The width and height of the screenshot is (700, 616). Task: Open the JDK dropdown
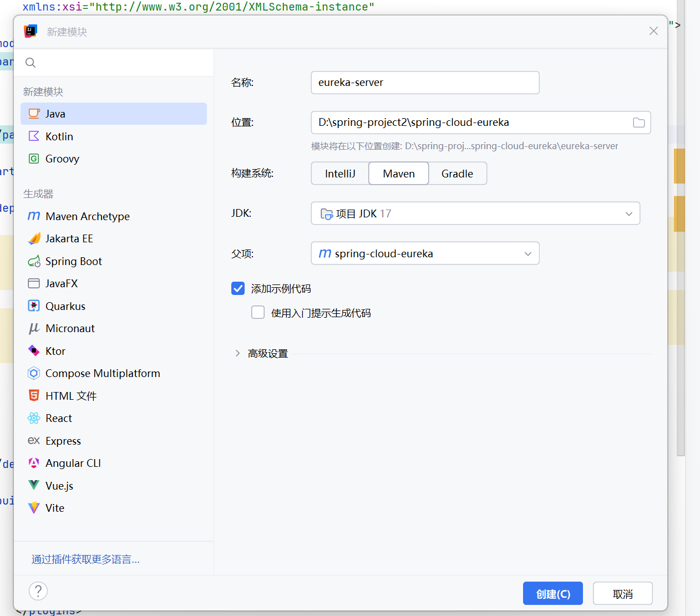point(475,213)
